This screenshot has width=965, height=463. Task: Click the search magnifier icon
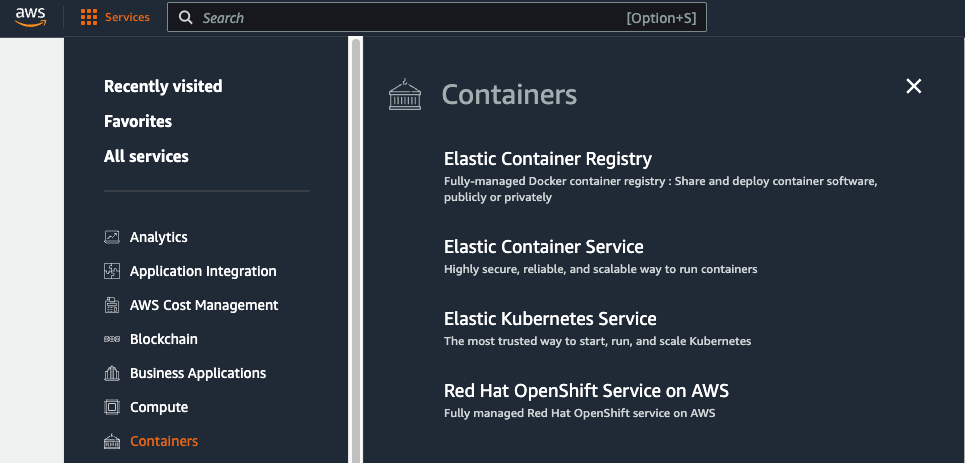186,18
